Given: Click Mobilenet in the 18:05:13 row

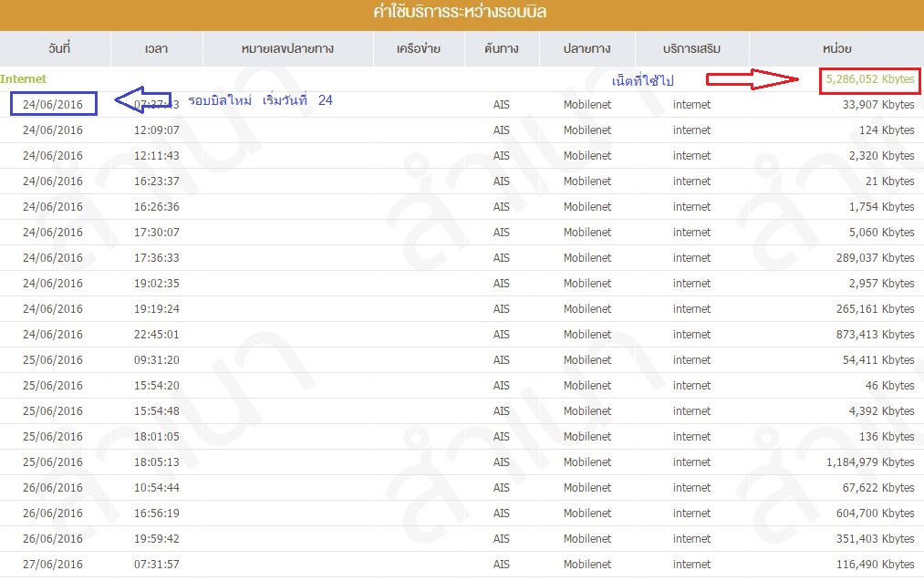Looking at the screenshot, I should (x=587, y=462).
